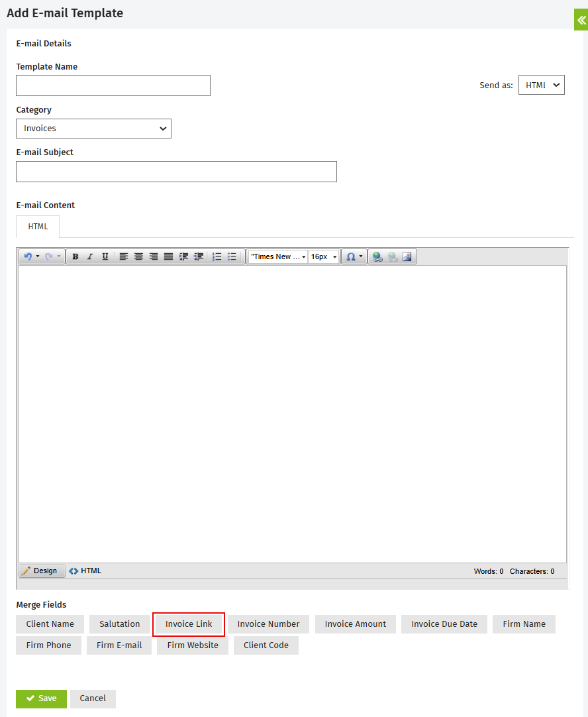Open the Times New font family dropdown
588x717 pixels.
click(x=278, y=256)
